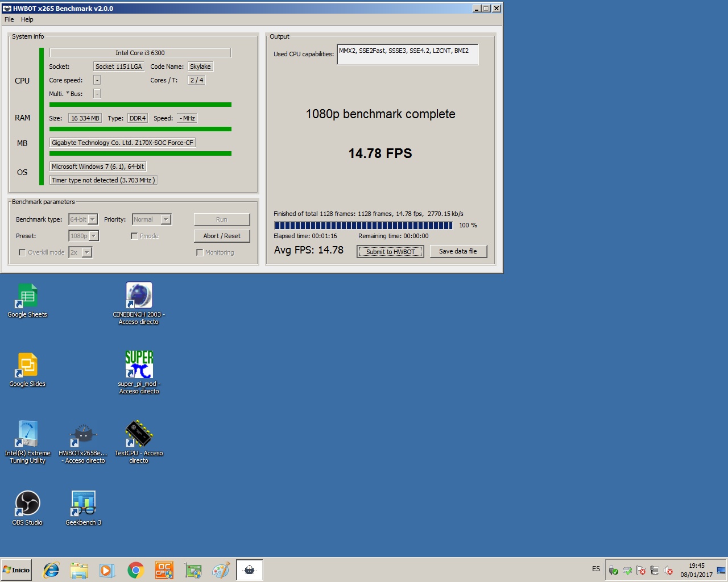Open the OC CPU taskbar icon
728x582 pixels.
(164, 570)
